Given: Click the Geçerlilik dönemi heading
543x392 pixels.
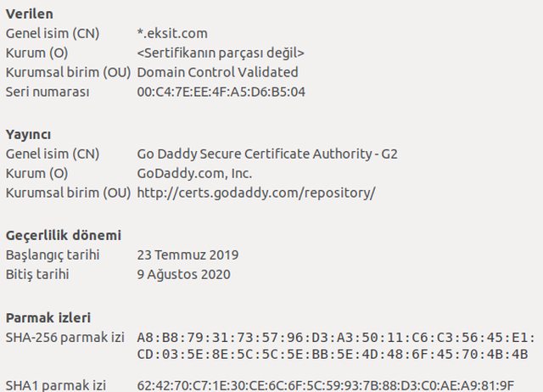Looking at the screenshot, I should click(x=64, y=236).
